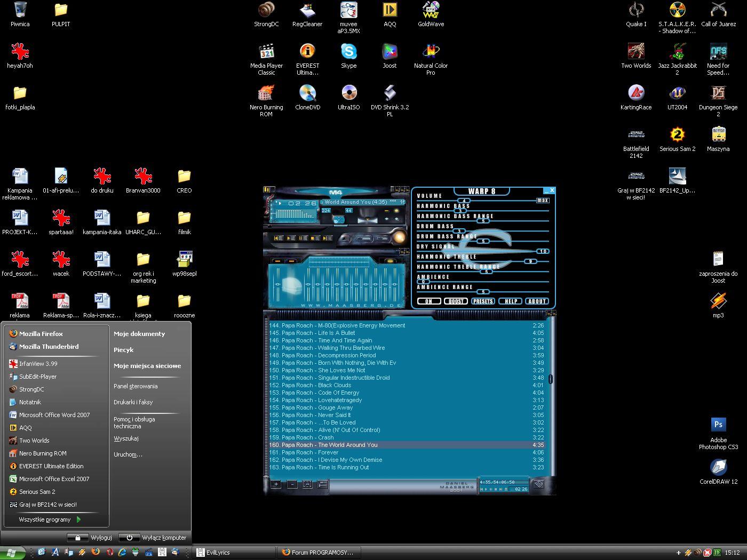The width and height of the screenshot is (747, 560).
Task: Click HELP in WARP 8 panel
Action: [511, 301]
